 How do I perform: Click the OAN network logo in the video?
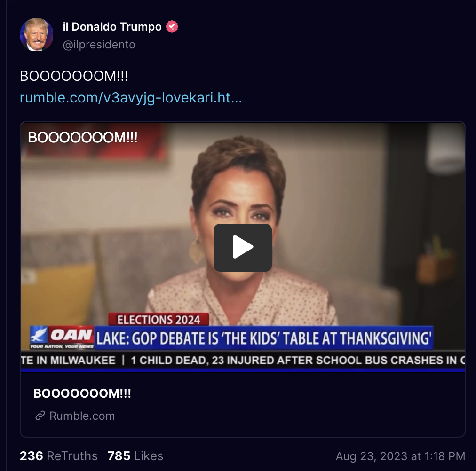[x=62, y=337]
